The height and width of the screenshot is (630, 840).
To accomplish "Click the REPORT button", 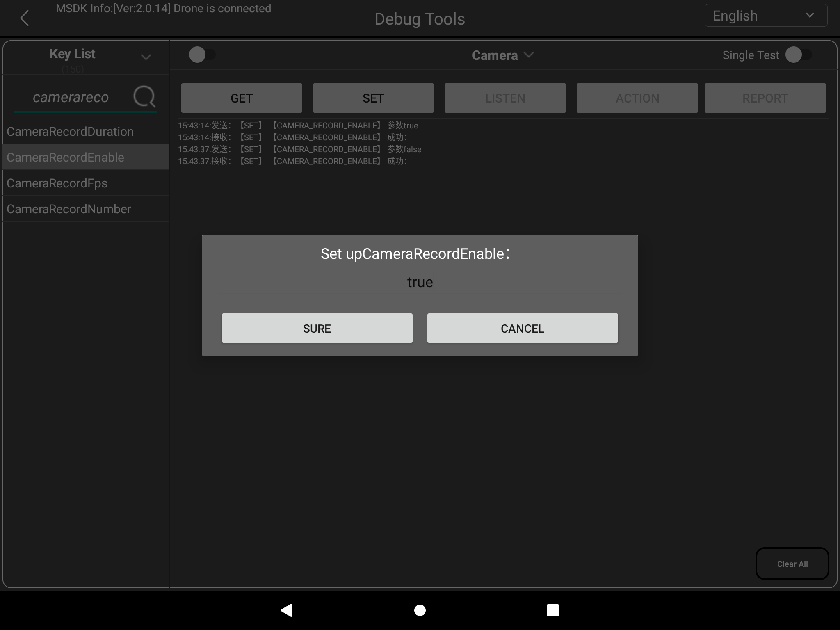I will click(765, 98).
